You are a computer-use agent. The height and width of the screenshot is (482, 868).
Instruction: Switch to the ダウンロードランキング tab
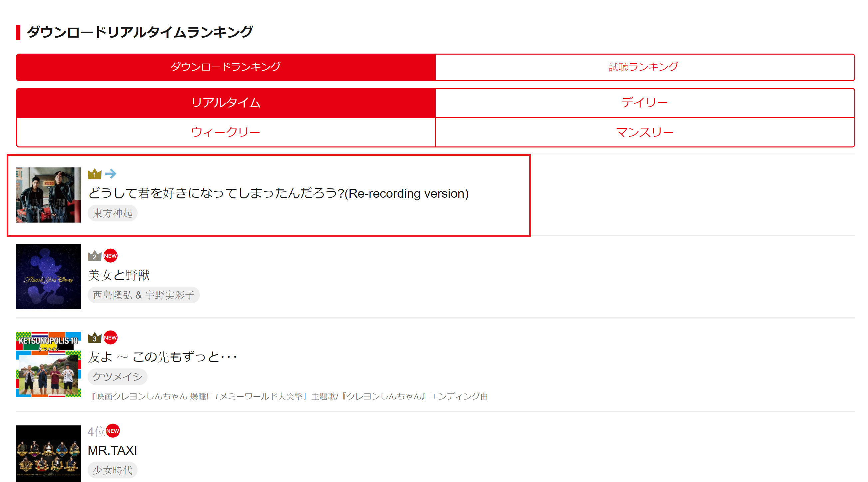(226, 67)
